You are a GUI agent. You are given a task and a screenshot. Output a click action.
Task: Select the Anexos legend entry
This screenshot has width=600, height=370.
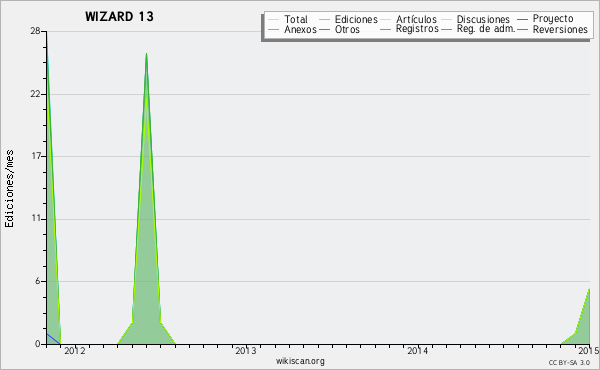click(292, 29)
